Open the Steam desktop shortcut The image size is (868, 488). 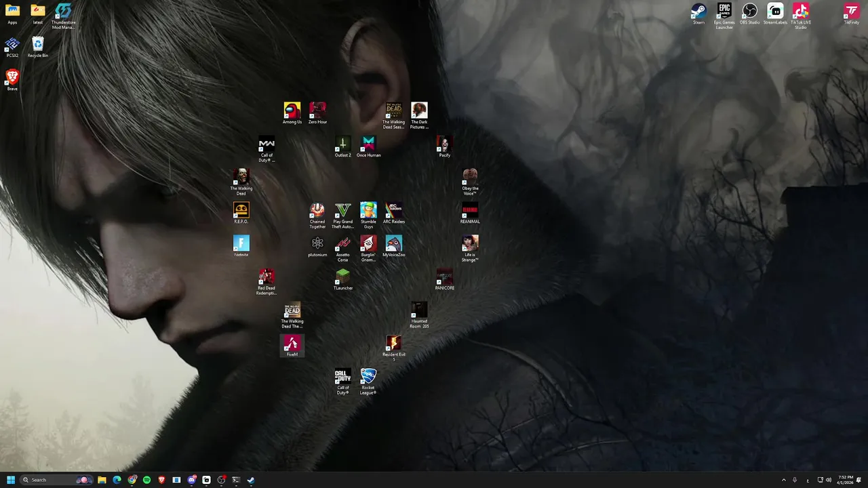[698, 14]
